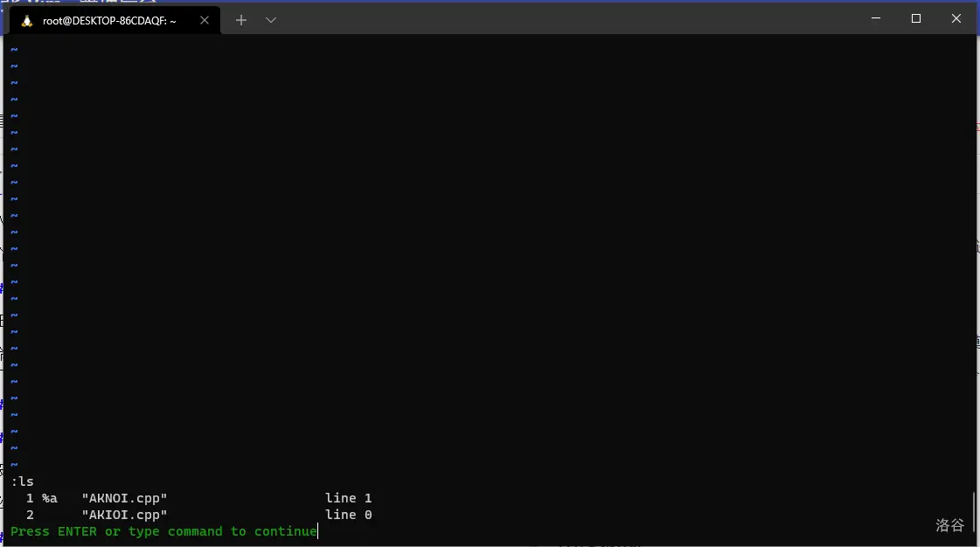Minimize the terminal window
This screenshot has width=980, height=547.
coord(876,18)
